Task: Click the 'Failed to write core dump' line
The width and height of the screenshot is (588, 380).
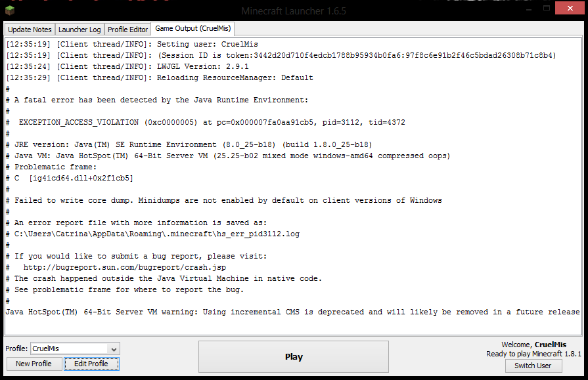Action: pyautogui.click(x=224, y=200)
